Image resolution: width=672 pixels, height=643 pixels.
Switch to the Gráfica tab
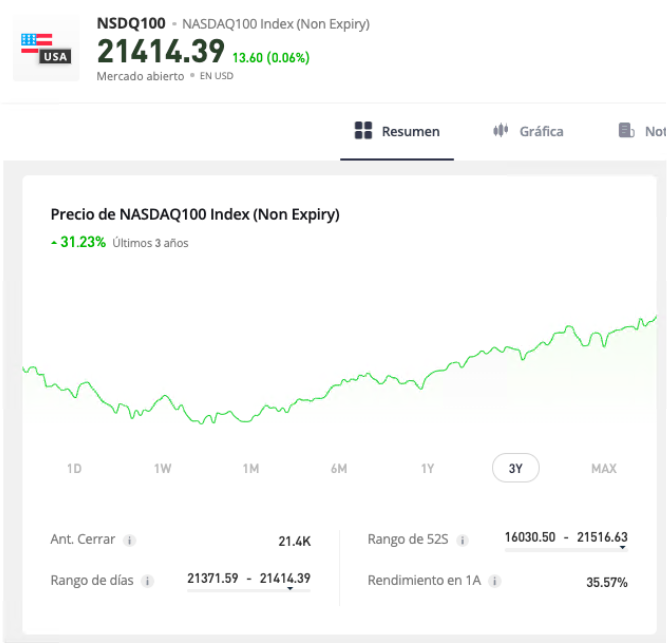click(x=528, y=132)
